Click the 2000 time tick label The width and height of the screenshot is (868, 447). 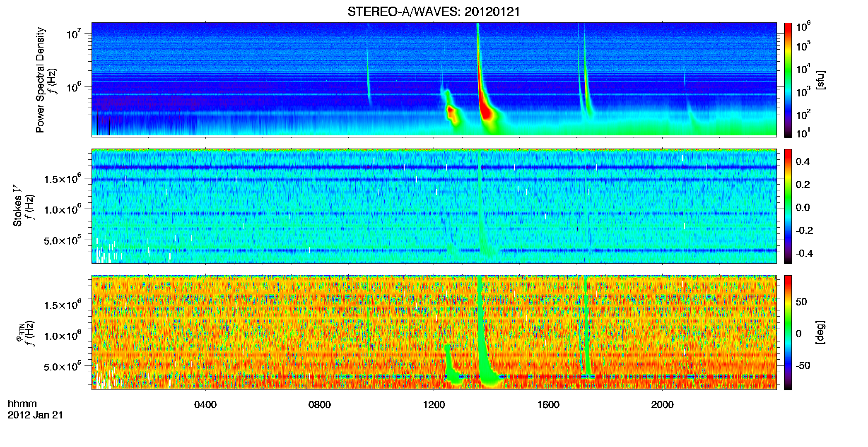pyautogui.click(x=662, y=404)
